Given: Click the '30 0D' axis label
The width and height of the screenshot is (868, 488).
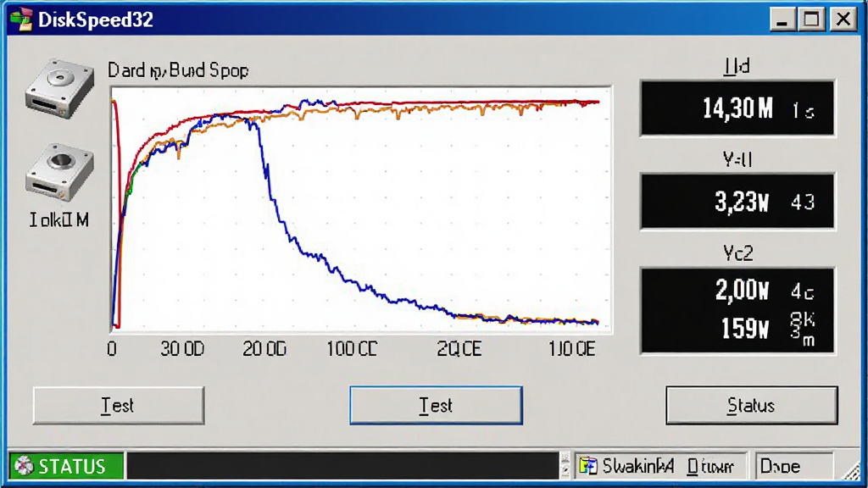Looking at the screenshot, I should click(182, 349).
